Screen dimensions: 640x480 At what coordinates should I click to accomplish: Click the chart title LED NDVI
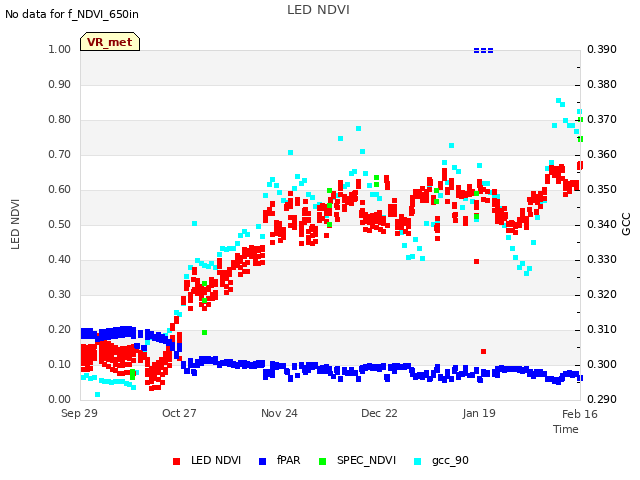318,10
